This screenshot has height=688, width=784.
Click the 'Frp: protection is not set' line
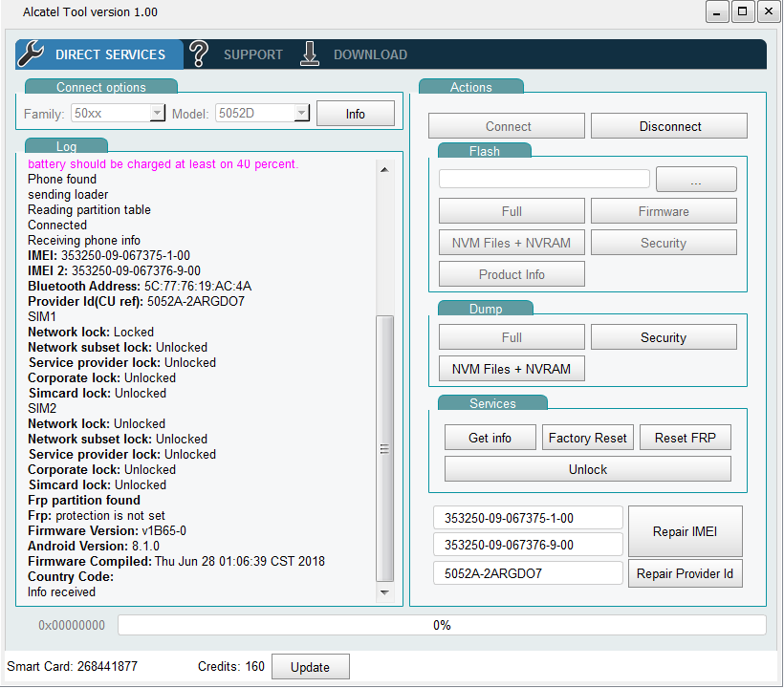point(97,515)
